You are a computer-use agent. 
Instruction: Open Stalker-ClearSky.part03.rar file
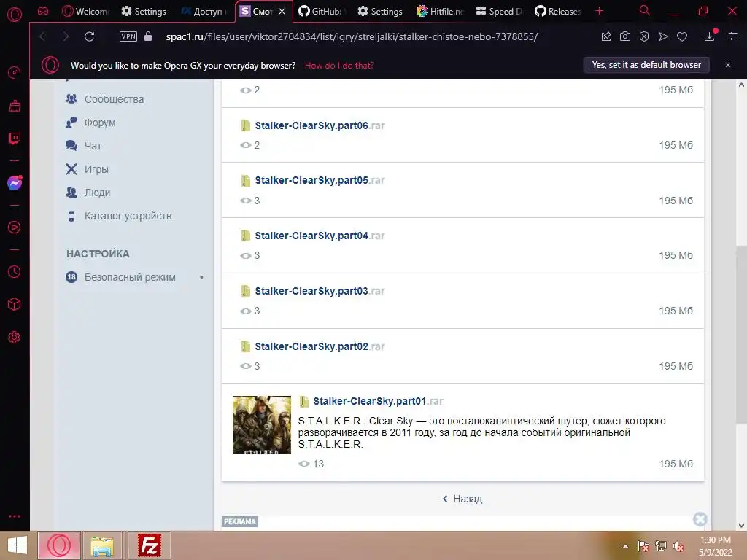pyautogui.click(x=320, y=291)
